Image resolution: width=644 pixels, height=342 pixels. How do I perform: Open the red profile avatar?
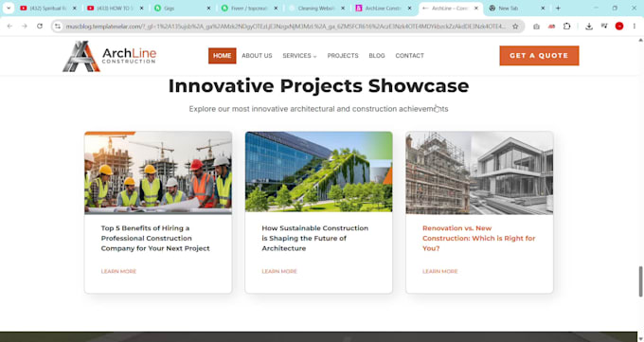(x=619, y=27)
